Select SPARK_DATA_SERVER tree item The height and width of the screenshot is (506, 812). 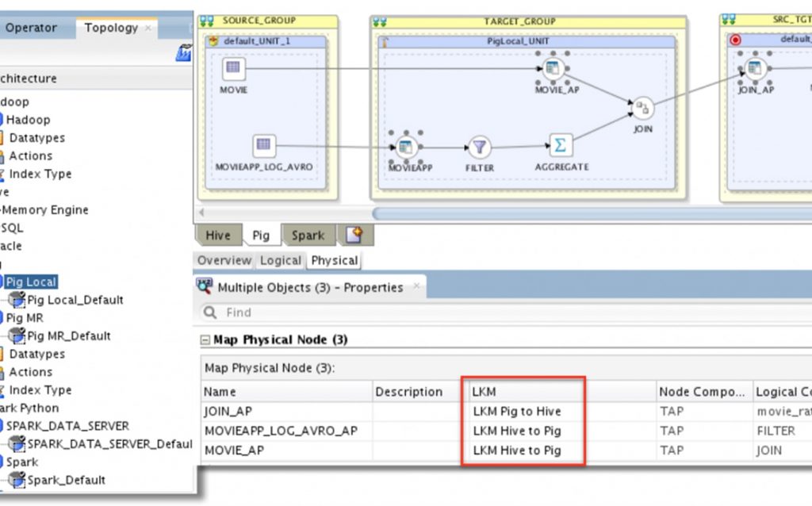(67, 426)
